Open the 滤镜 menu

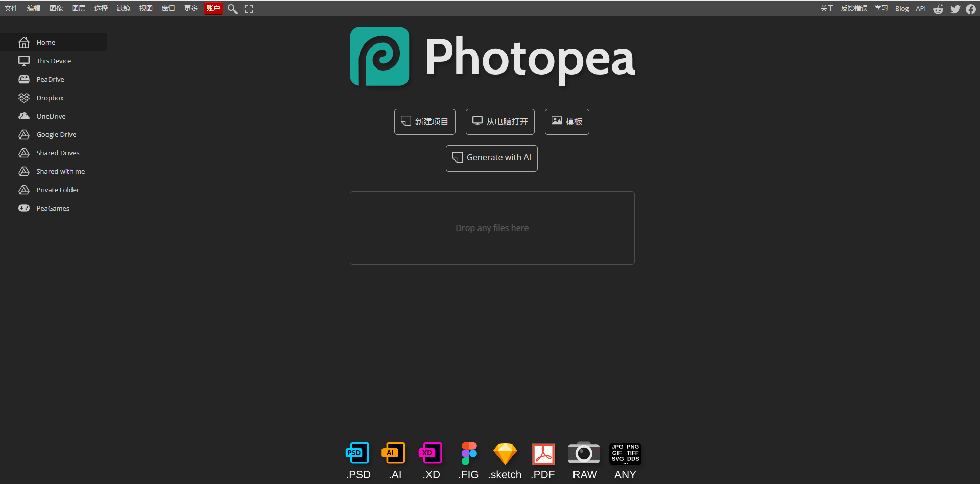click(x=124, y=8)
